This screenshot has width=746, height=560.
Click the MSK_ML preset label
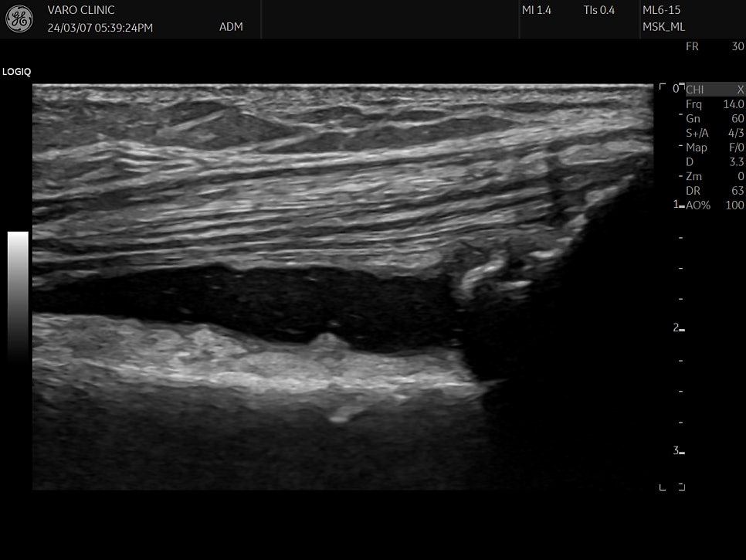663,26
